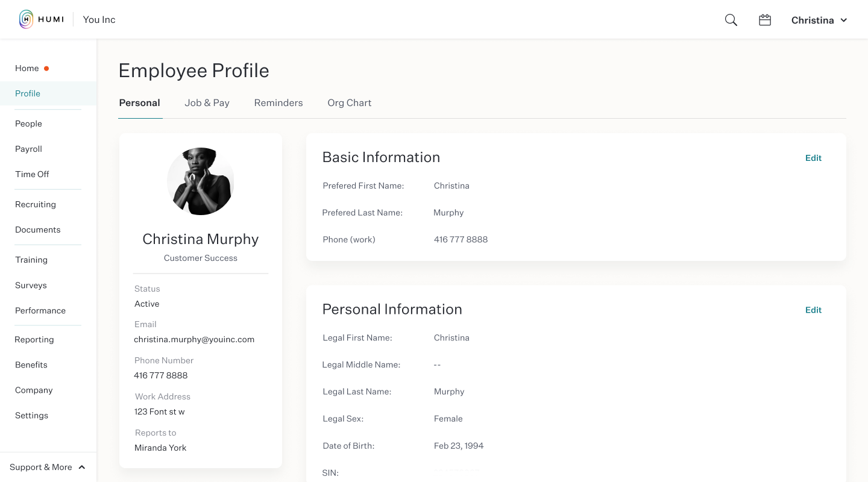This screenshot has width=868, height=482.
Task: Open Recruiting in sidebar
Action: pos(36,204)
